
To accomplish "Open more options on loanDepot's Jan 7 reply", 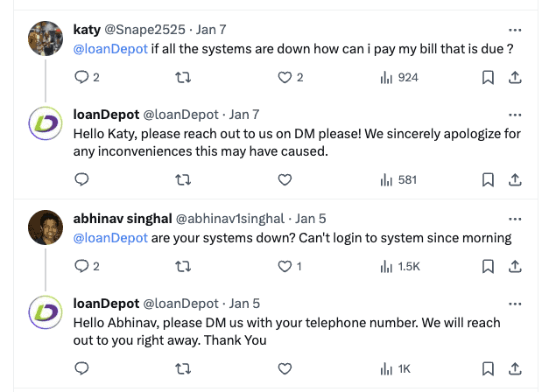I will point(516,114).
